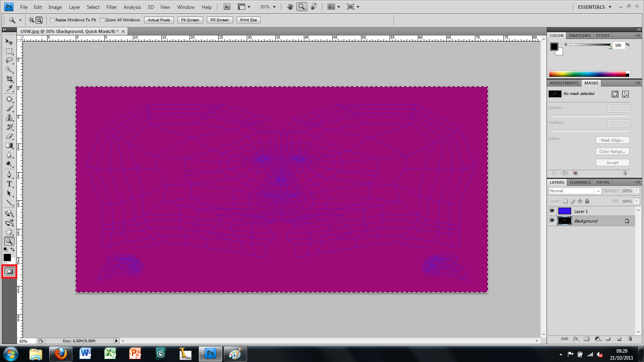This screenshot has width=644, height=362.
Task: Open the Filter menu
Action: coord(111,7)
